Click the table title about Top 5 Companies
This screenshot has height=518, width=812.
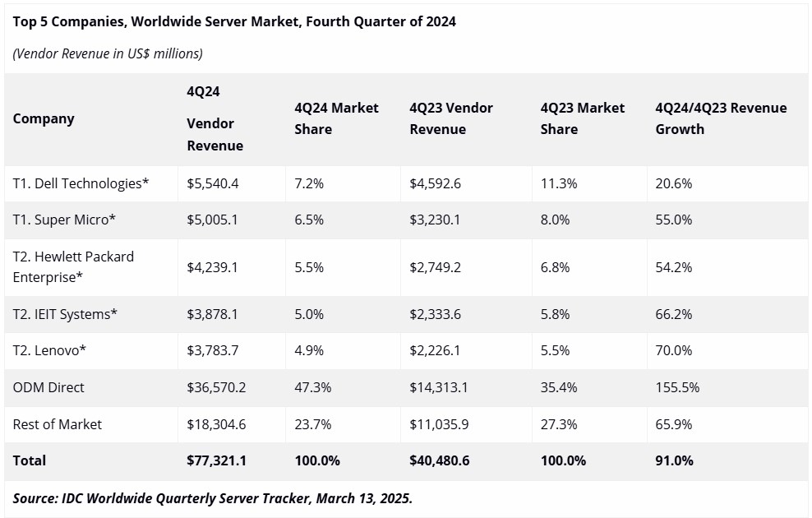[x=234, y=21]
